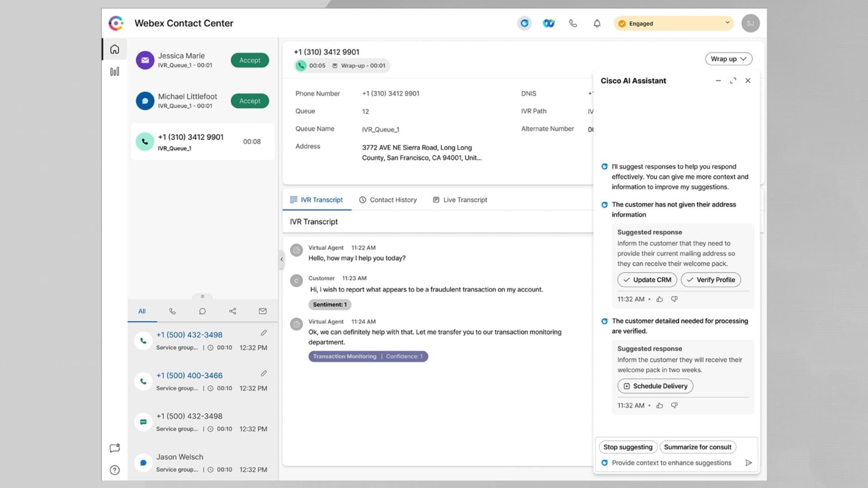The image size is (868, 488).
Task: Expand the Cisco AI Assistant panel
Action: [x=733, y=80]
